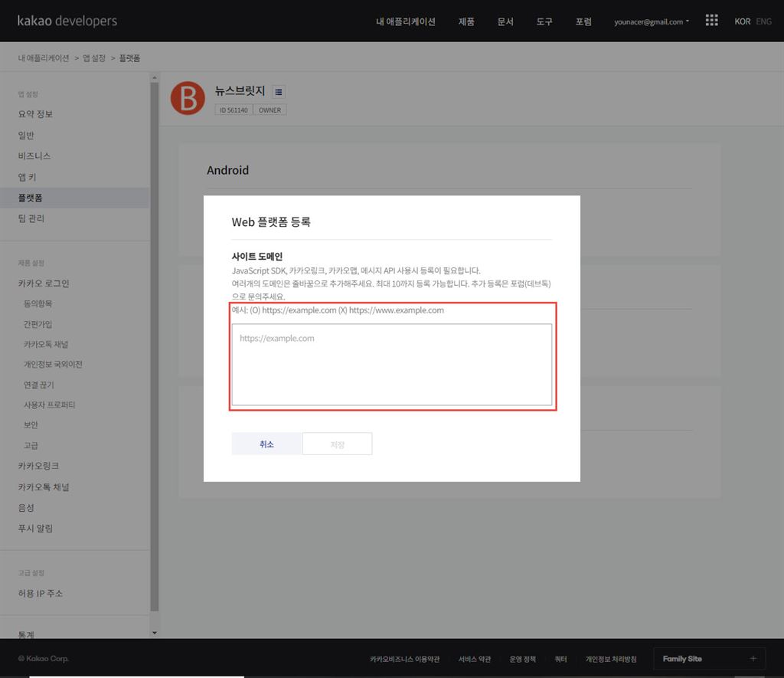Screen dimensions: 784x678
Task: Click the 뉴스브릿지 app name
Action: pyautogui.click(x=240, y=90)
